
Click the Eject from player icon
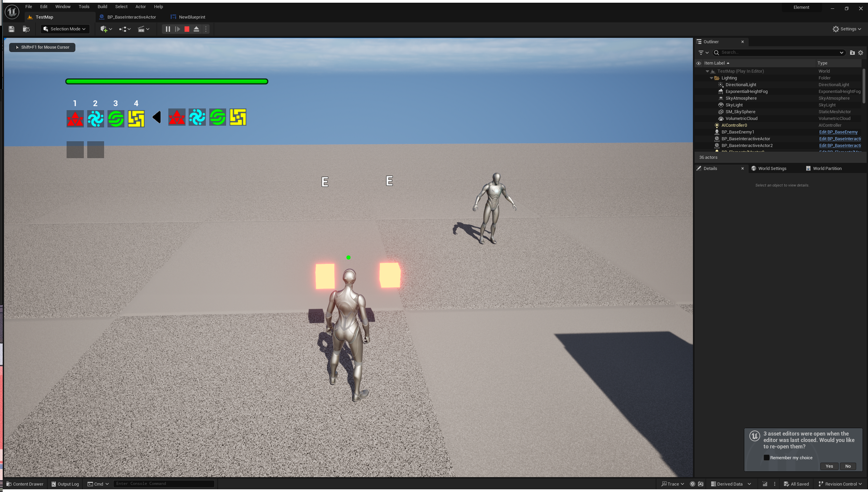pos(196,29)
